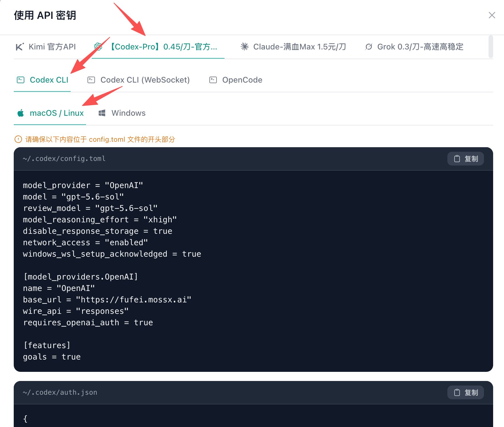This screenshot has height=427, width=504.
Task: Click the 使用 API 密钥 dialog title
Action: (x=45, y=15)
